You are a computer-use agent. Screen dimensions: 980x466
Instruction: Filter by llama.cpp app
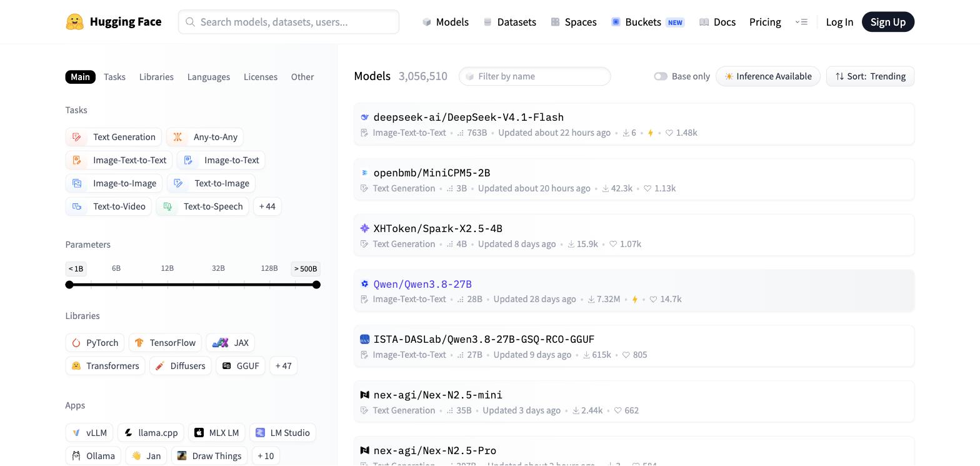point(151,433)
